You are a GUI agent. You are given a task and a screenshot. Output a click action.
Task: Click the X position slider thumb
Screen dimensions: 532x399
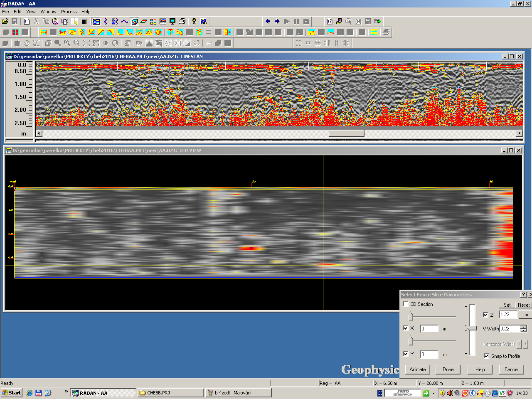click(411, 317)
